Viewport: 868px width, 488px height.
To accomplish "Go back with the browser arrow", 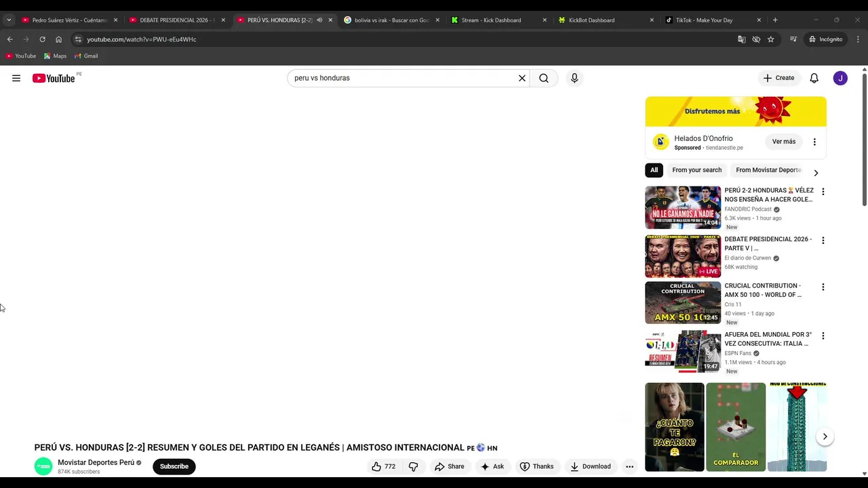I will coord(9,39).
